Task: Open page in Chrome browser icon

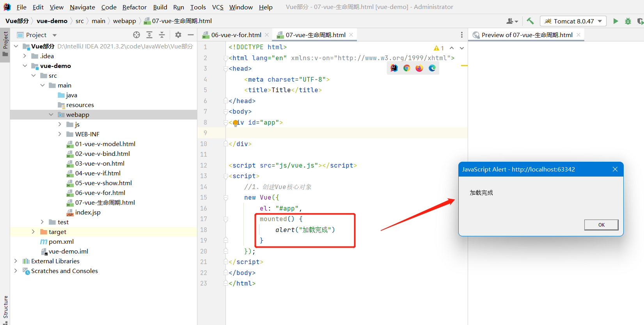Action: [x=407, y=68]
